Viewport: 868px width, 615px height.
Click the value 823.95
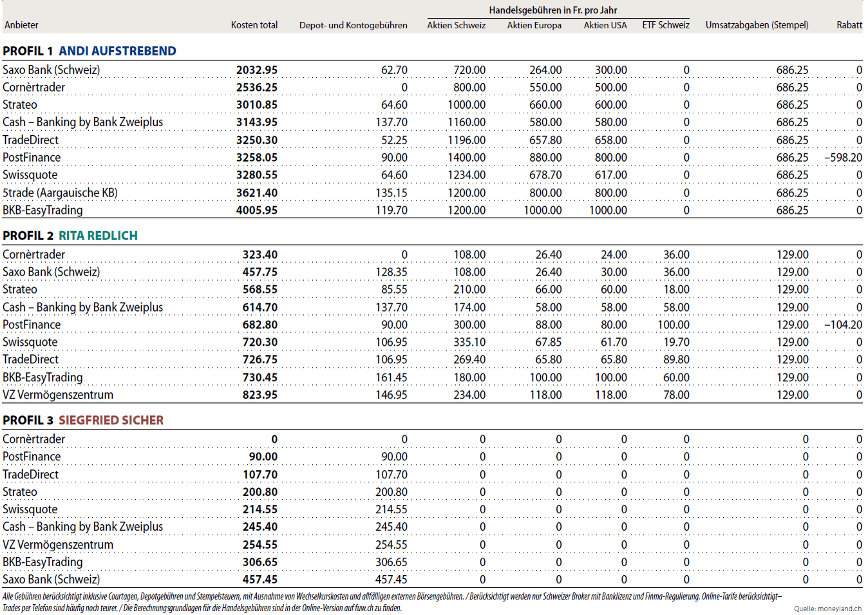[x=260, y=395]
